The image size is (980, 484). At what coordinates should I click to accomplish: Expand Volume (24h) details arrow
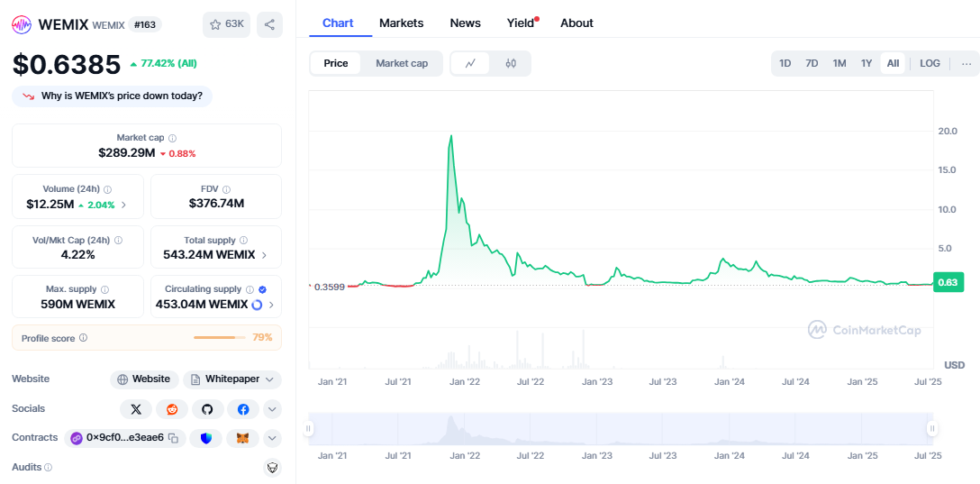point(123,204)
